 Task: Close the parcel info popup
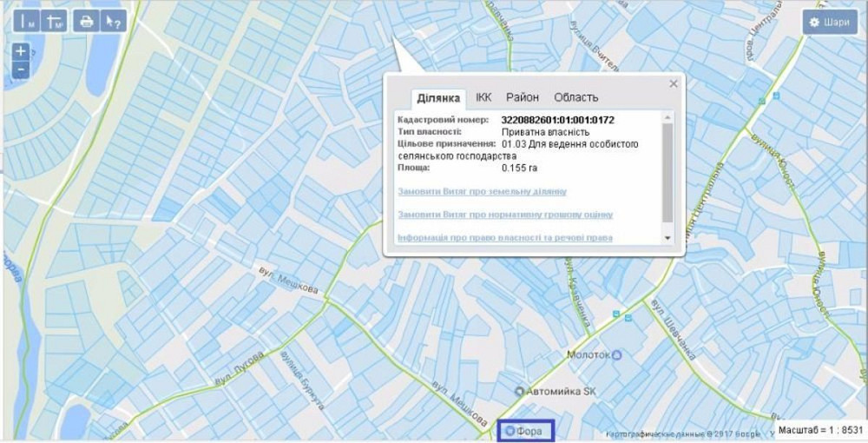tap(673, 84)
